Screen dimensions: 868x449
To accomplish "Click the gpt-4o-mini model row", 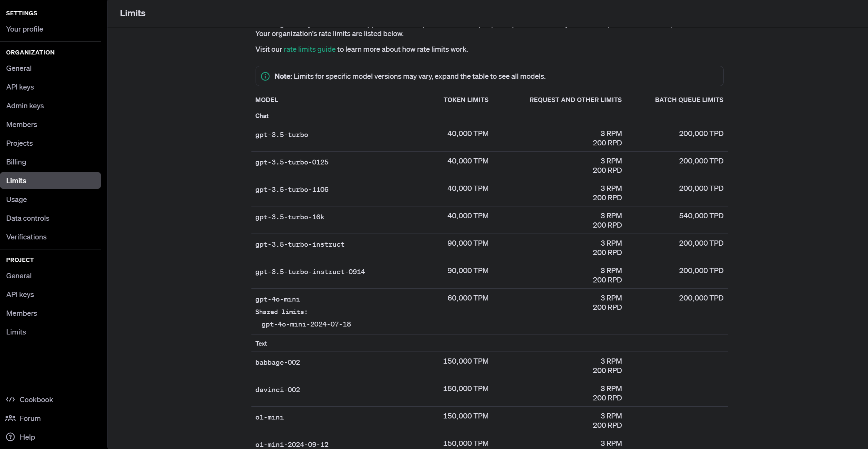I will (x=277, y=299).
